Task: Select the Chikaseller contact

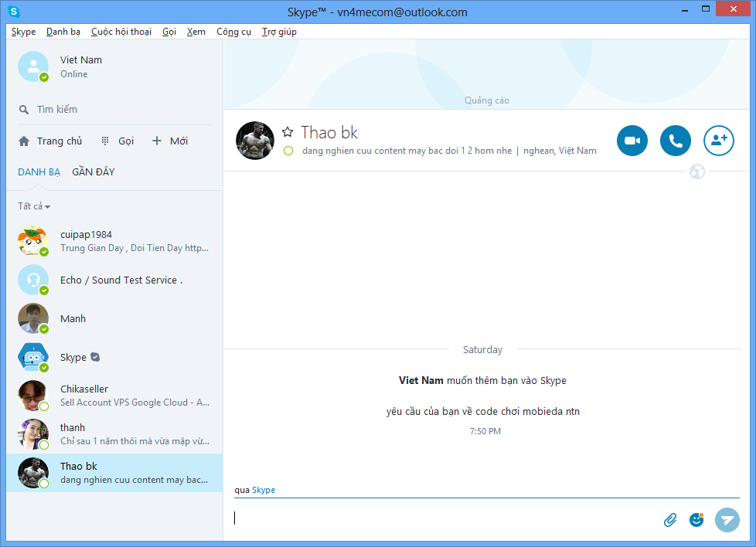Action: click(x=114, y=396)
